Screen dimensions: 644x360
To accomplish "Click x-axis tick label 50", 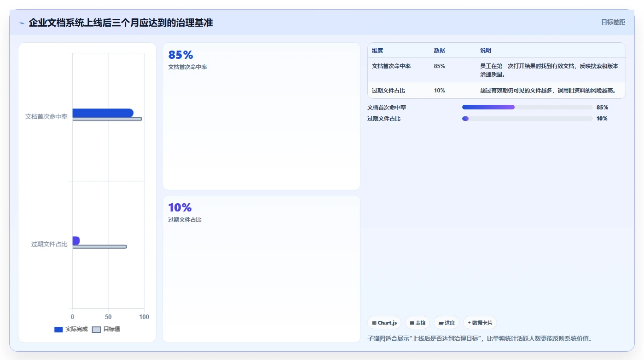I will point(108,317).
